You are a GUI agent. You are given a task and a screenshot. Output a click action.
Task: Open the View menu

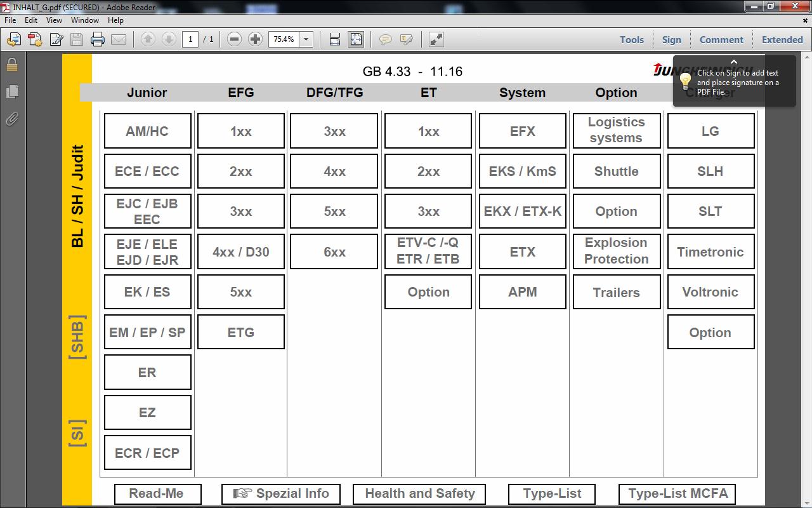[54, 20]
